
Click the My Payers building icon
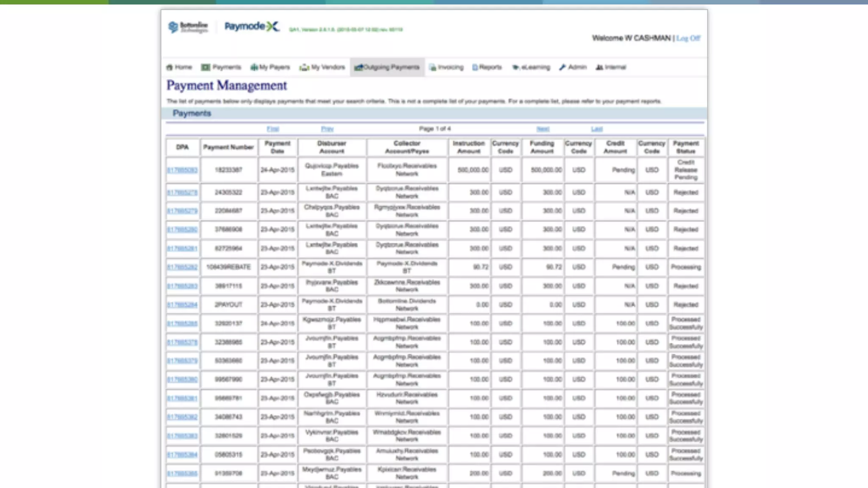click(254, 67)
